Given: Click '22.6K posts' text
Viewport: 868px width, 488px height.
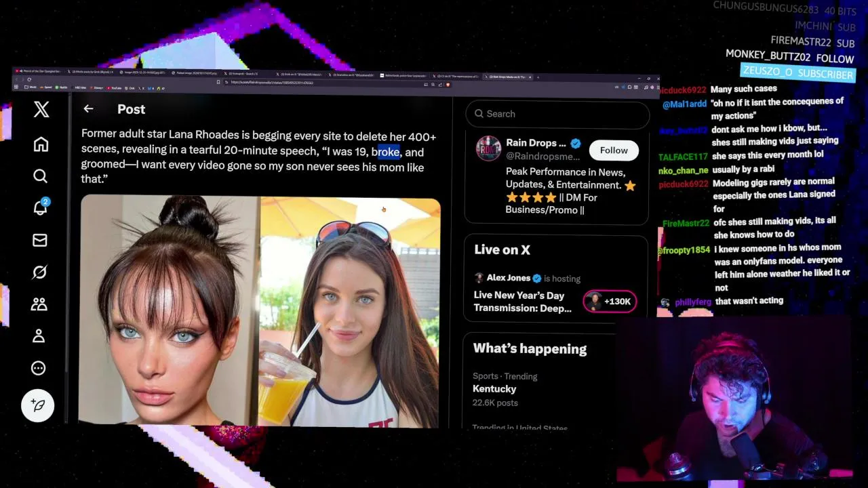Looking at the screenshot, I should pyautogui.click(x=495, y=403).
